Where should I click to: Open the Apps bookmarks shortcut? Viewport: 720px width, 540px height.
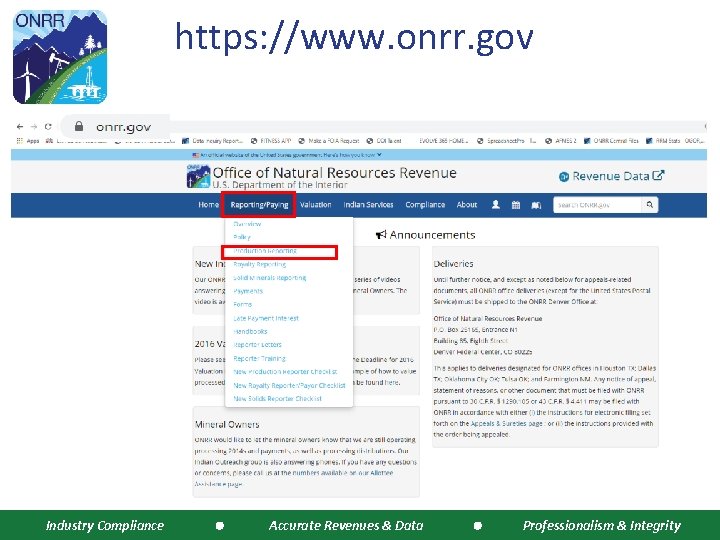(x=28, y=141)
